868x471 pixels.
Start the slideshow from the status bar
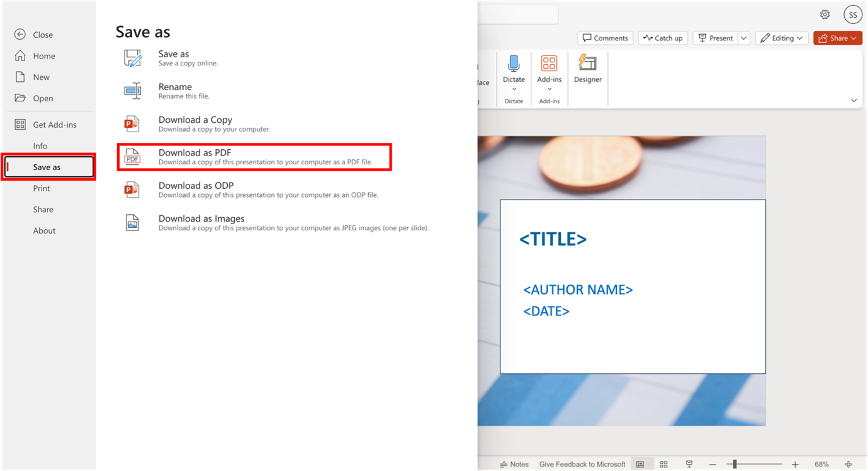(689, 464)
